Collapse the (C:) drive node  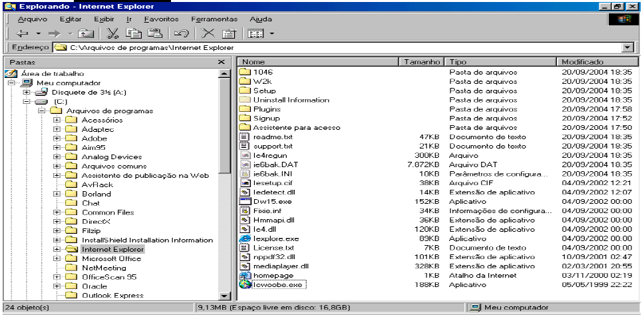coord(27,101)
